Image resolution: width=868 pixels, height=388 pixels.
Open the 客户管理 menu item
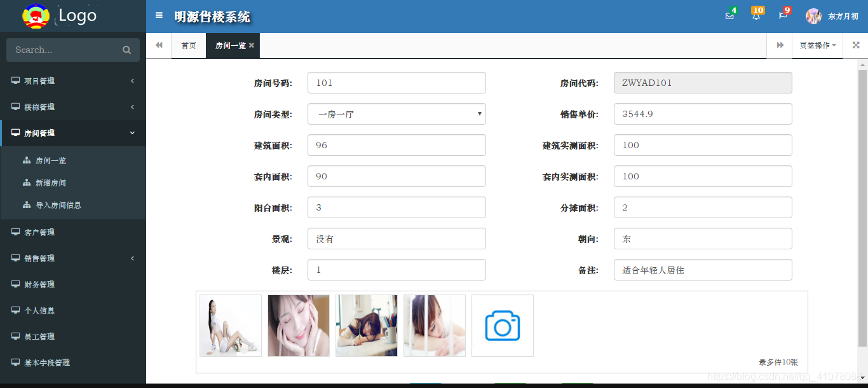(73, 232)
